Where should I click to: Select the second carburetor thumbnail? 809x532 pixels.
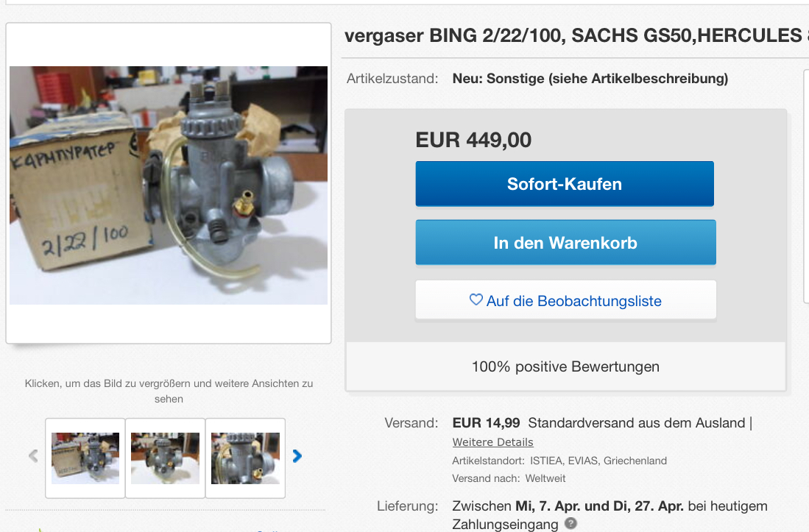point(165,458)
